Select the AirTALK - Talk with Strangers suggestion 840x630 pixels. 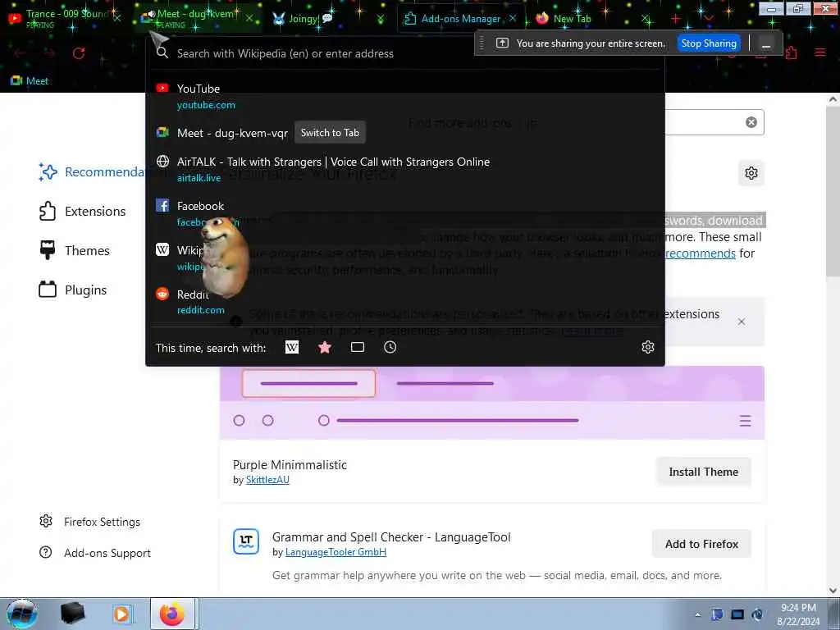405,169
